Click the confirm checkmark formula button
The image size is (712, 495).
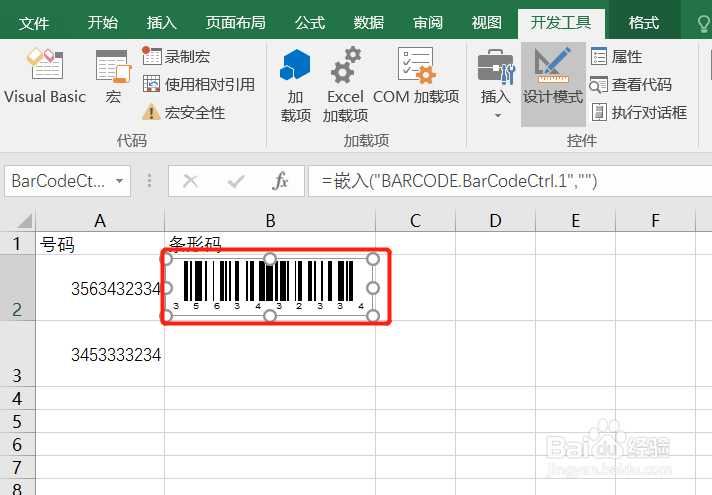pyautogui.click(x=236, y=181)
